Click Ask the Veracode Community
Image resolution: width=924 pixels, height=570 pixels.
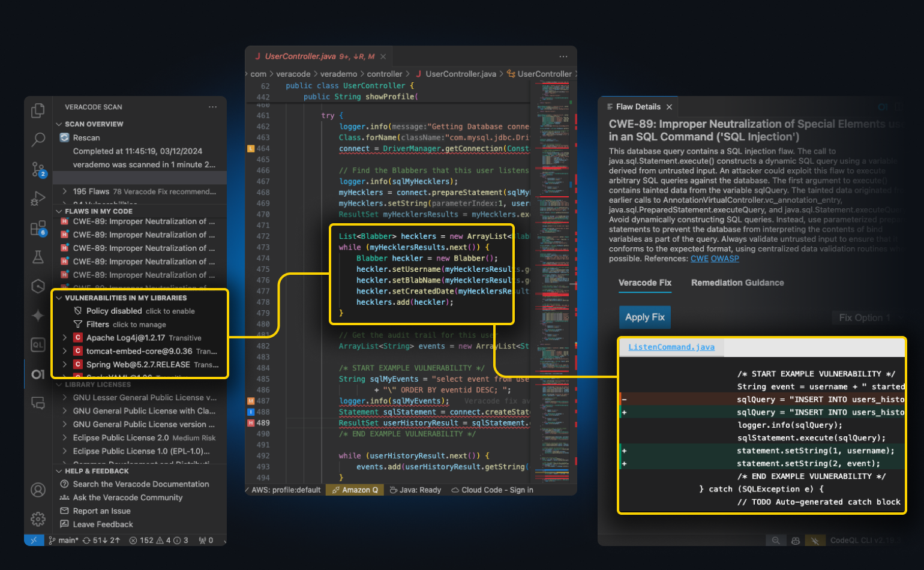pos(128,497)
